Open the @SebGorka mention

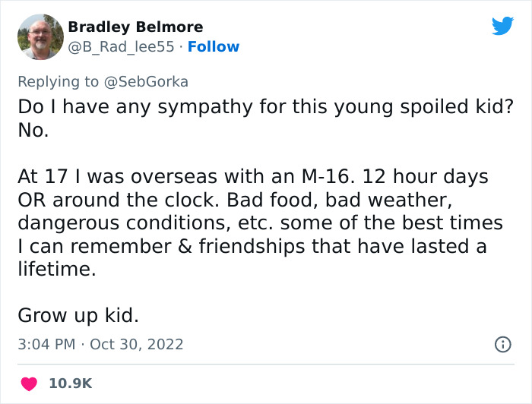click(146, 82)
